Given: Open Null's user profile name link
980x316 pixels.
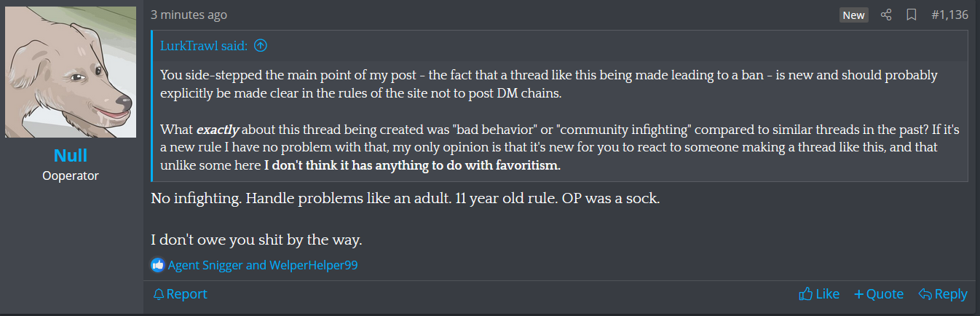Looking at the screenshot, I should (x=71, y=156).
